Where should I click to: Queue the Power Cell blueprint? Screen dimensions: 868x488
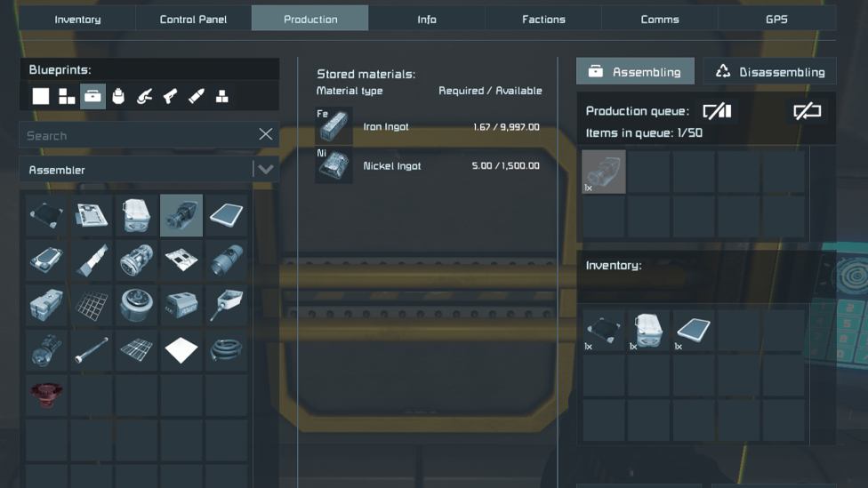coord(181,305)
